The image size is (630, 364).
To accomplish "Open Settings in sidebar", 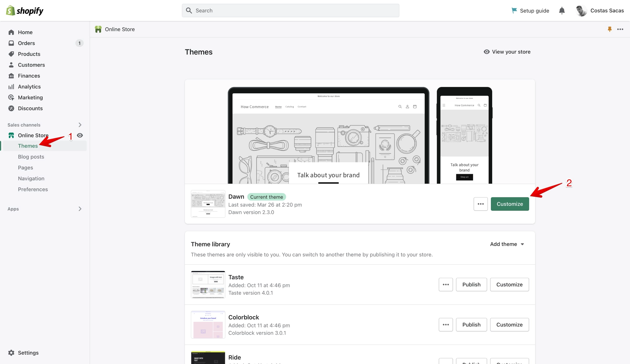I will pyautogui.click(x=28, y=352).
